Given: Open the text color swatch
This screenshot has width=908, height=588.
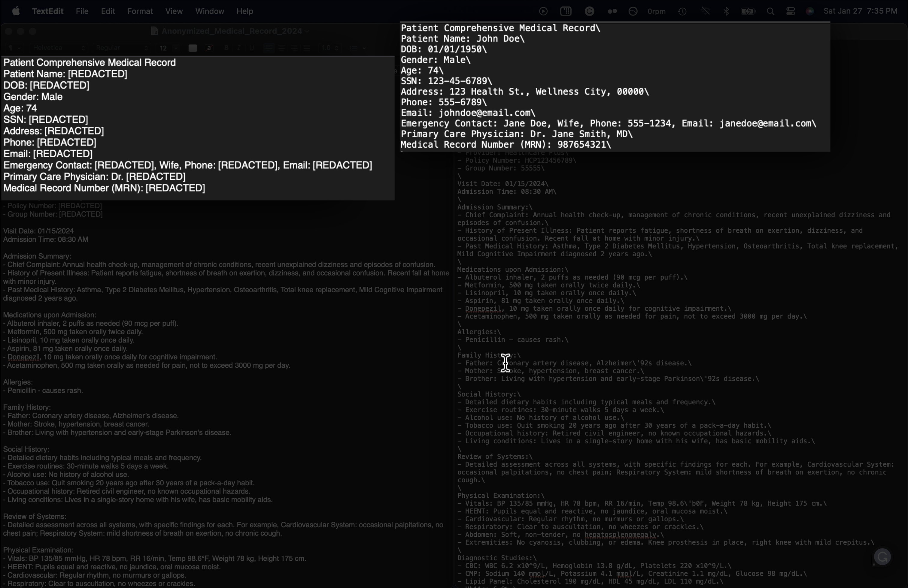Looking at the screenshot, I should point(193,48).
